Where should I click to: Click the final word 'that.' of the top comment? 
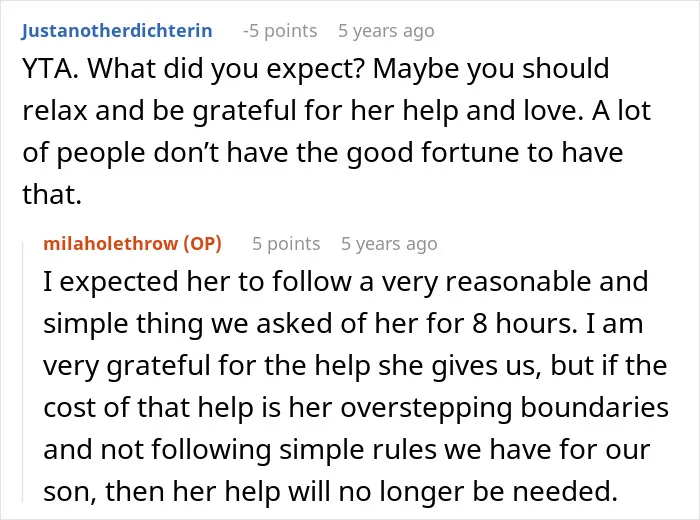pos(52,195)
